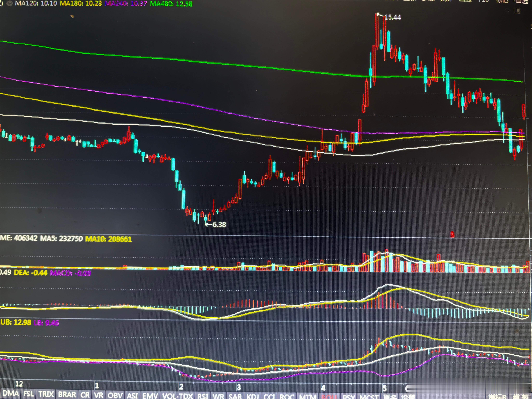Click the 15.44 high price label
Image resolution: width=532 pixels, height=399 pixels.
click(x=393, y=17)
